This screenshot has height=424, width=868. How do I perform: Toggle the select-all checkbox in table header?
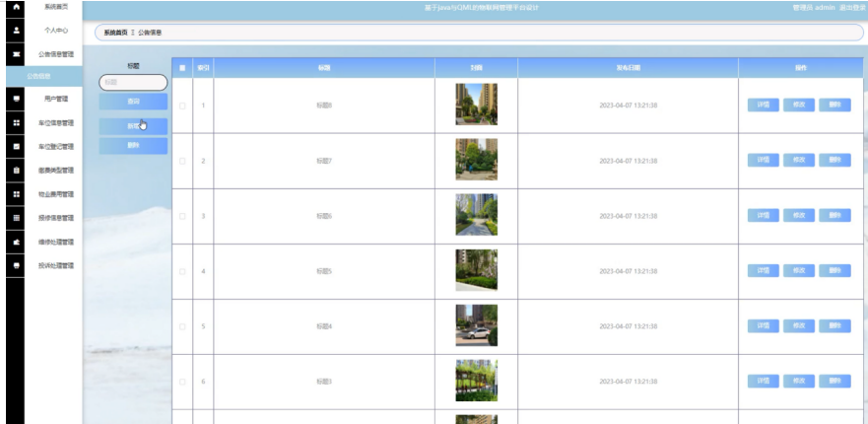182,68
